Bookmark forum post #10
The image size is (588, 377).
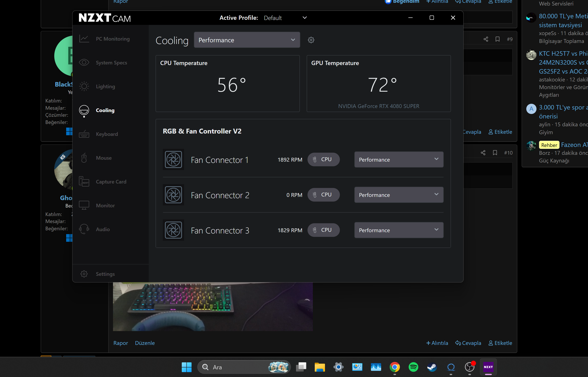point(495,153)
